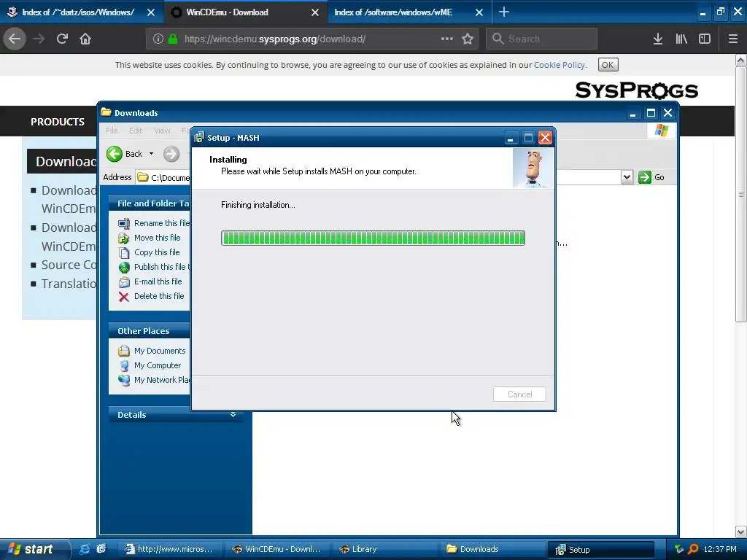Toggle Firefox sidebar view

click(705, 39)
